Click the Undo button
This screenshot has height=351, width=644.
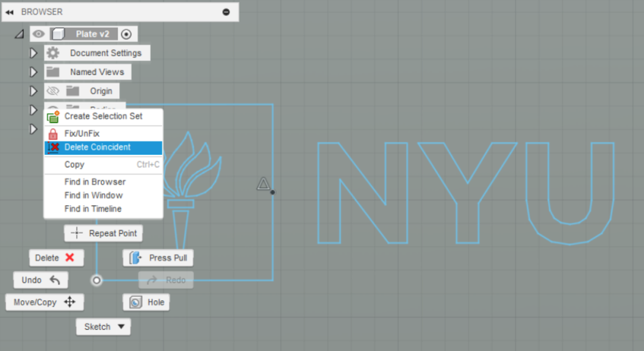pyautogui.click(x=41, y=280)
